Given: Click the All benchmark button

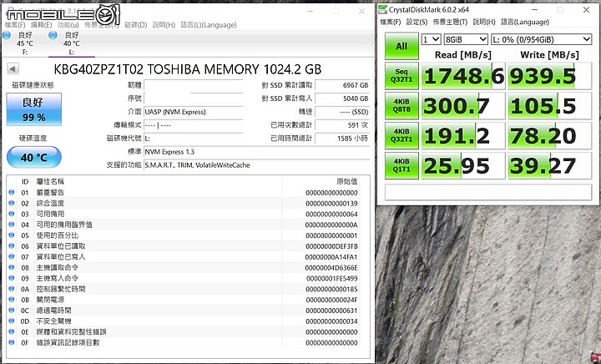Looking at the screenshot, I should (402, 46).
